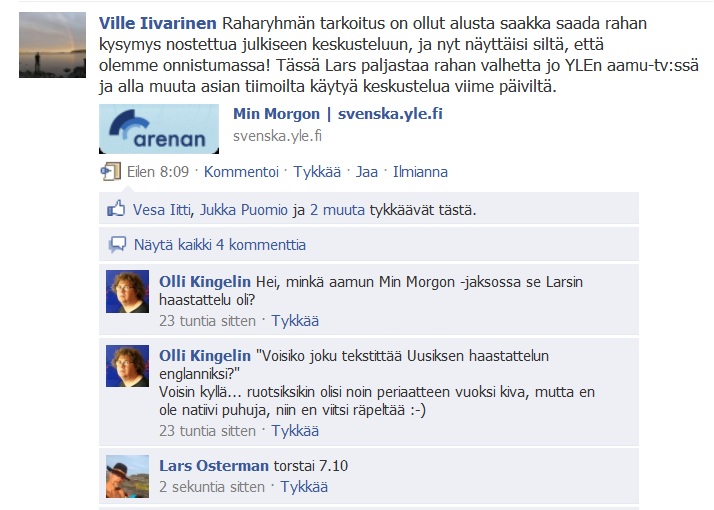Click the thumbs-up likes icon
The height and width of the screenshot is (510, 714).
116,209
